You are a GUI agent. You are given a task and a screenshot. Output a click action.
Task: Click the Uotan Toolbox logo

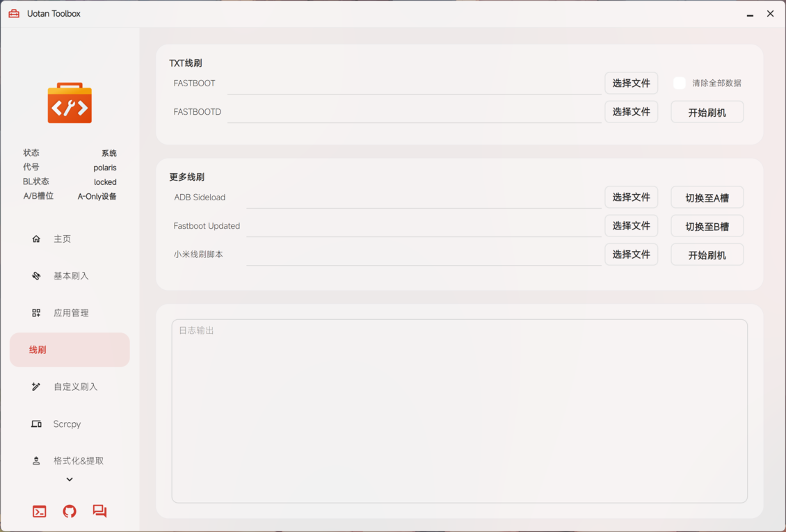pyautogui.click(x=69, y=103)
